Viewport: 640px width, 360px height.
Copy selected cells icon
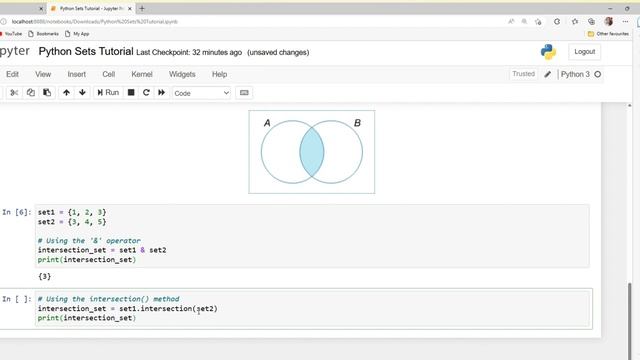click(x=31, y=93)
